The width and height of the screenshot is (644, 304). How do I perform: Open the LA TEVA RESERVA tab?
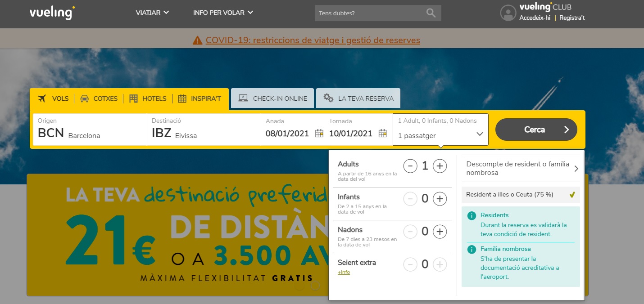coord(358,98)
